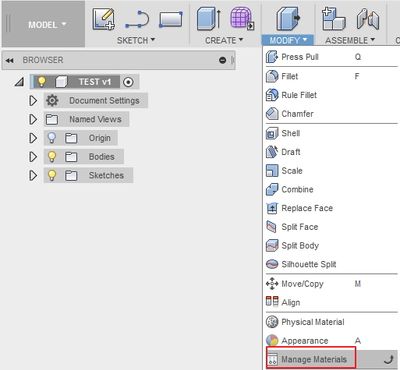Choose Shell from Modify menu

pos(332,133)
